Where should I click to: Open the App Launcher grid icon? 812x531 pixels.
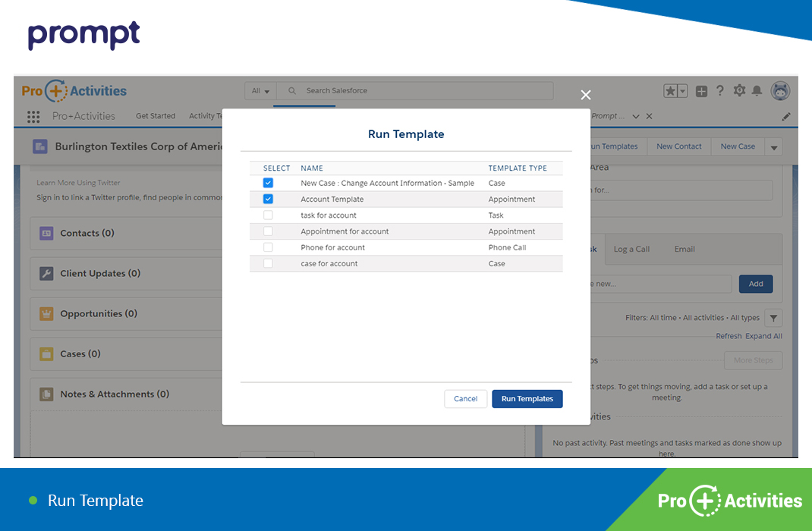(33, 117)
